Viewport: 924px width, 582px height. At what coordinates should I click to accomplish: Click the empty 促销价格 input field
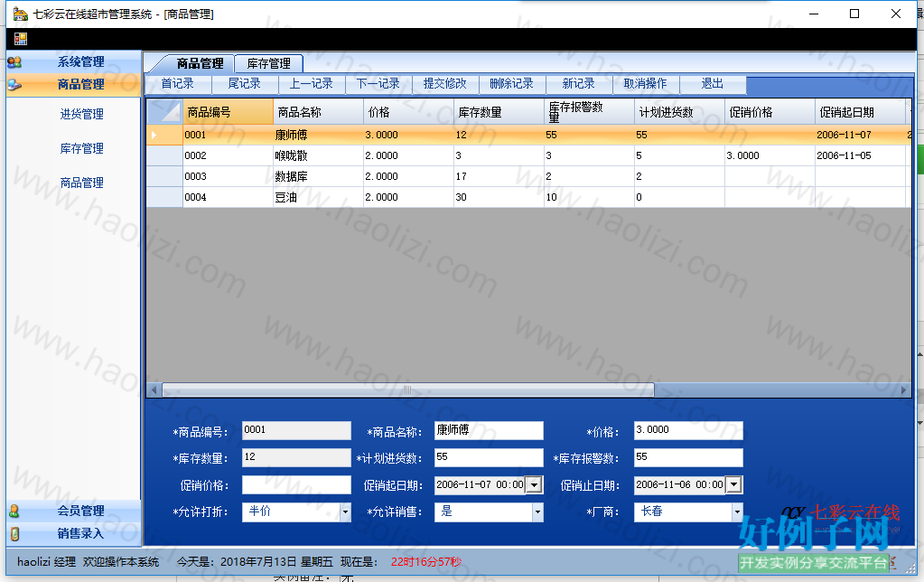pyautogui.click(x=296, y=484)
